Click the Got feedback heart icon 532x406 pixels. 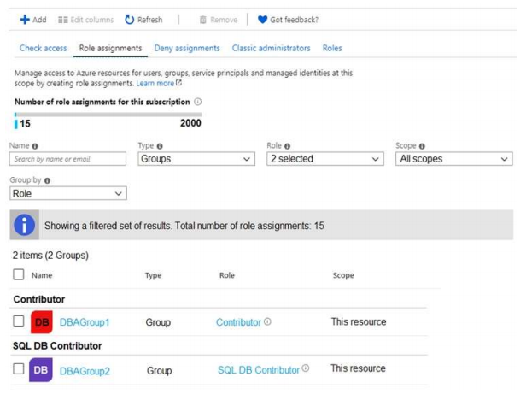point(262,20)
